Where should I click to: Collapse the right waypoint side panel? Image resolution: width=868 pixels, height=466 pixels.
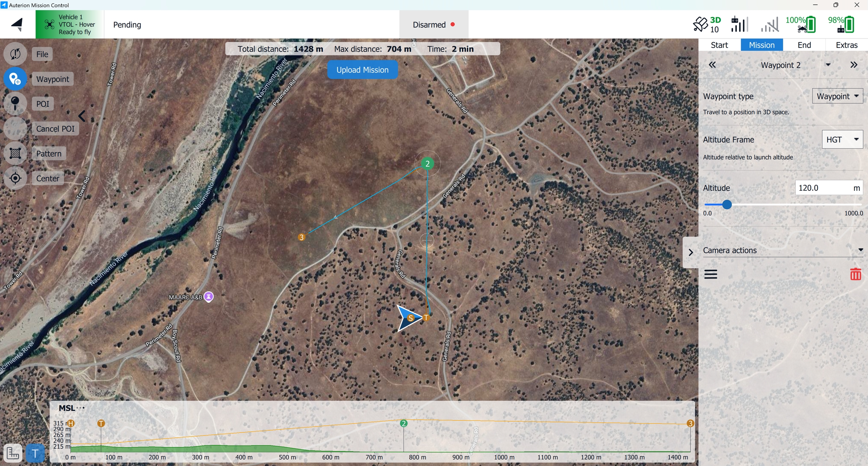[x=691, y=252]
